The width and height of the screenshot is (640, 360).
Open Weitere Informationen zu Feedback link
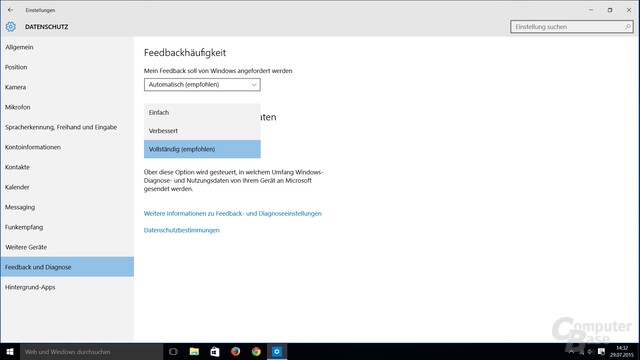click(233, 213)
